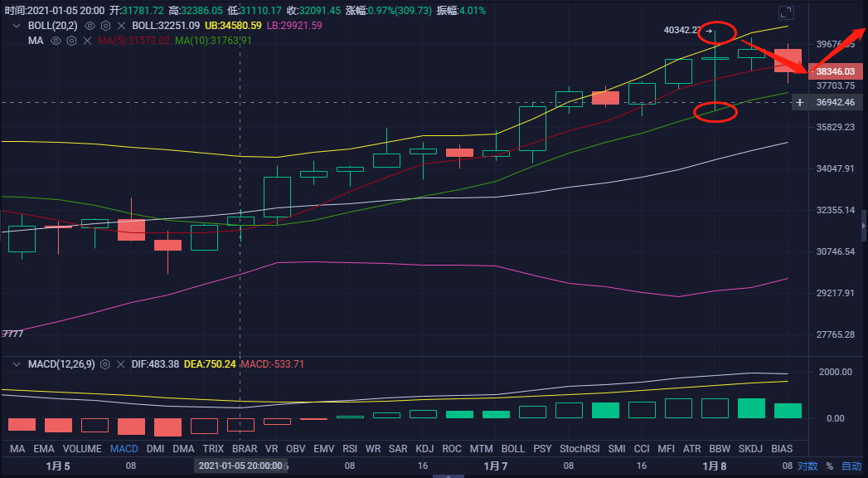Collapse the BOLL indicator legend chevron
The width and height of the screenshot is (868, 478).
point(17,26)
